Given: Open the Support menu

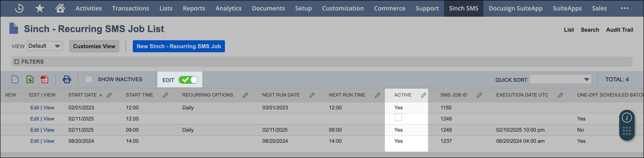Looking at the screenshot, I should pos(427,8).
